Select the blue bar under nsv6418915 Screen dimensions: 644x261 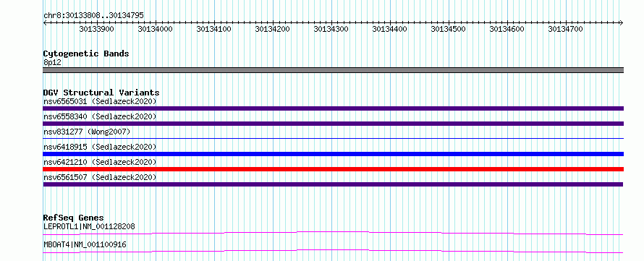(x=333, y=154)
